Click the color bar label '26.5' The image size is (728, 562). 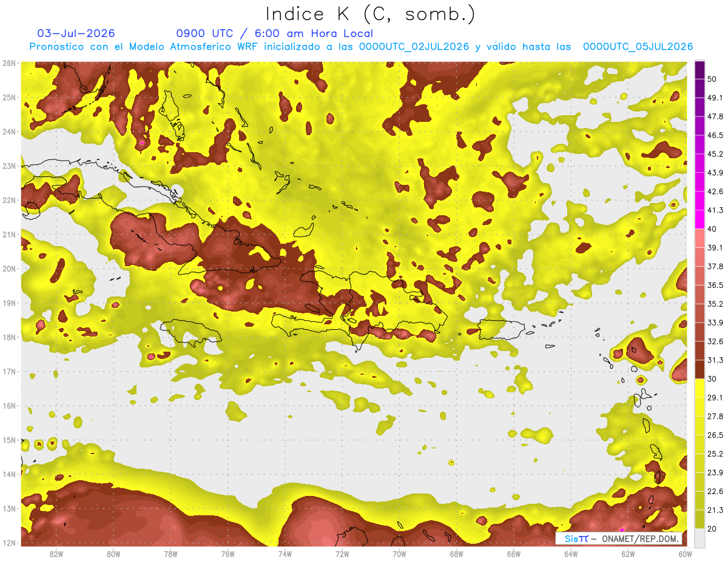click(x=715, y=435)
